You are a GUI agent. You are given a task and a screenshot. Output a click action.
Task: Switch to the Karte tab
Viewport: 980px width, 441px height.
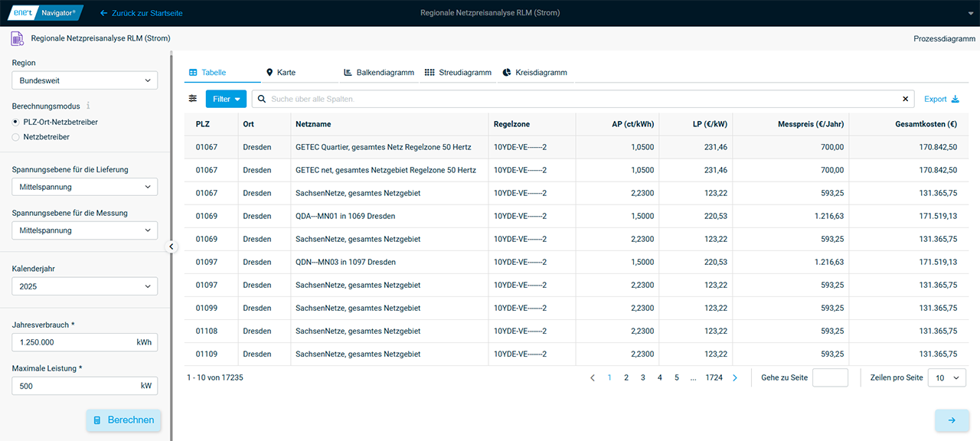280,73
